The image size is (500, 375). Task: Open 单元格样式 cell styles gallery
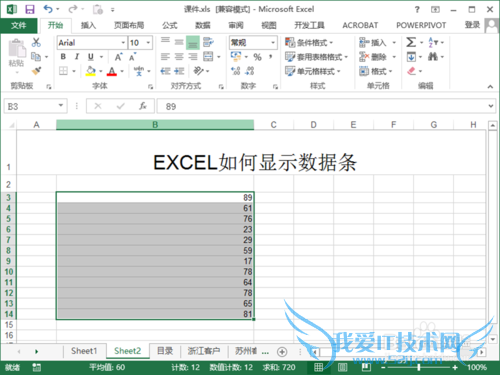pos(313,71)
